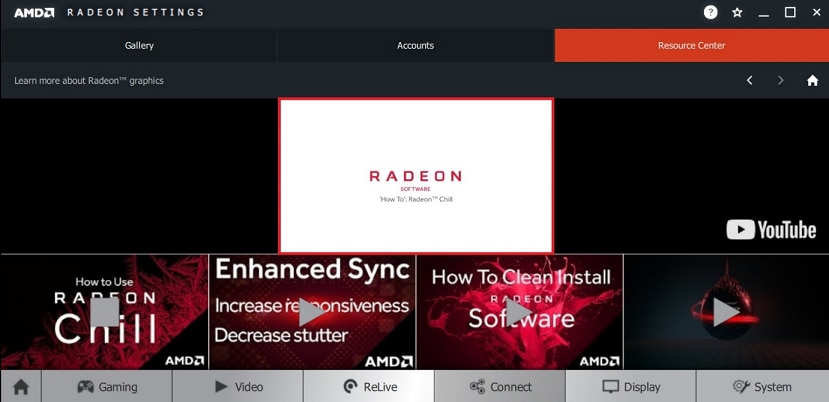The image size is (829, 402).
Task: Maximize the Radeon Settings window
Action: (790, 13)
